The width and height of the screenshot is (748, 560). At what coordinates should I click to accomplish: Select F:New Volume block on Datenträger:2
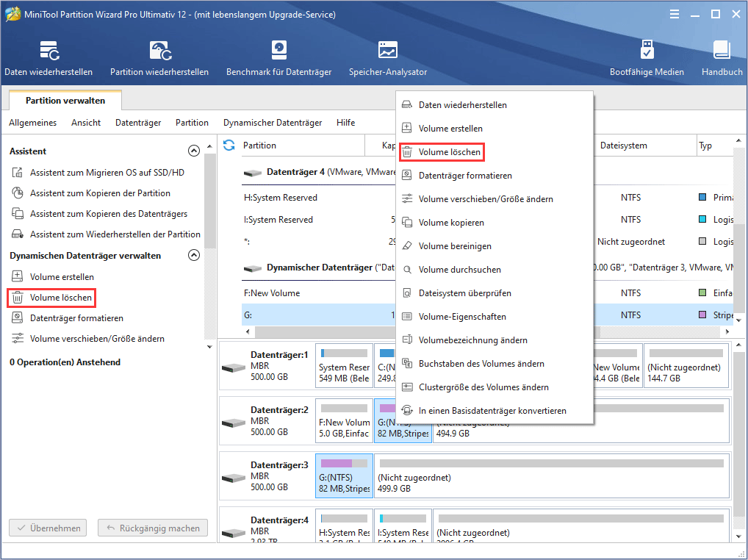pyautogui.click(x=344, y=421)
